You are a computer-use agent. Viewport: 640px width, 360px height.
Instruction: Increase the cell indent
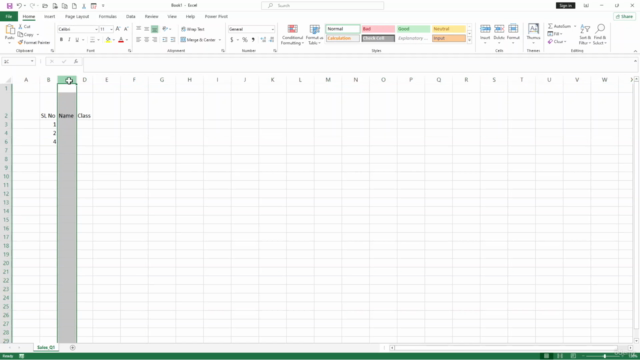click(x=173, y=40)
